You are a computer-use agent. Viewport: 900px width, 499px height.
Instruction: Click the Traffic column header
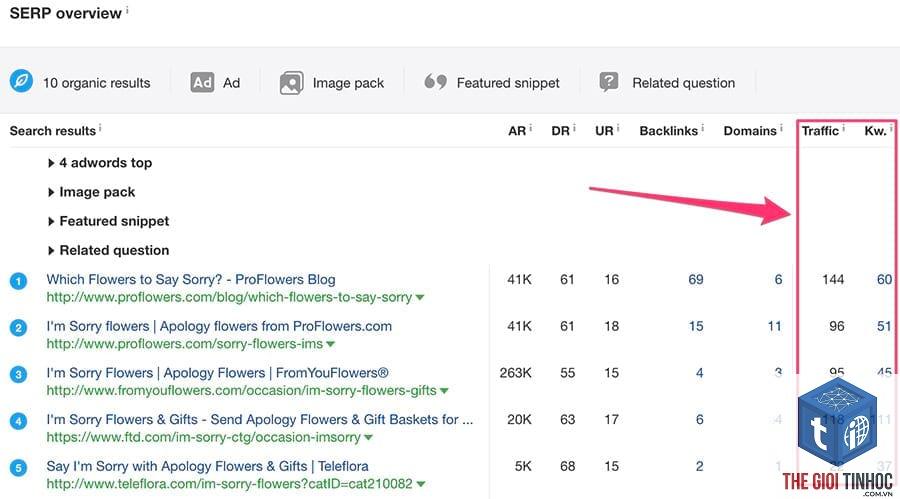pos(820,131)
